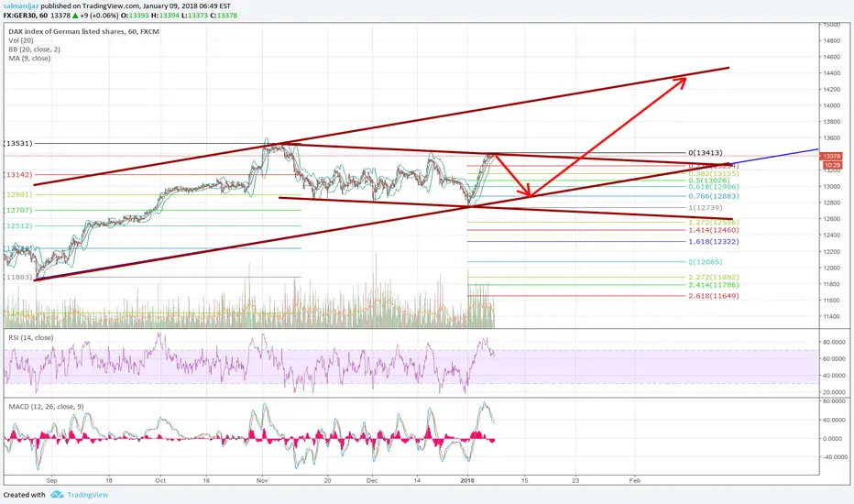Click the TradingView cloud logo icon

pos(57,495)
